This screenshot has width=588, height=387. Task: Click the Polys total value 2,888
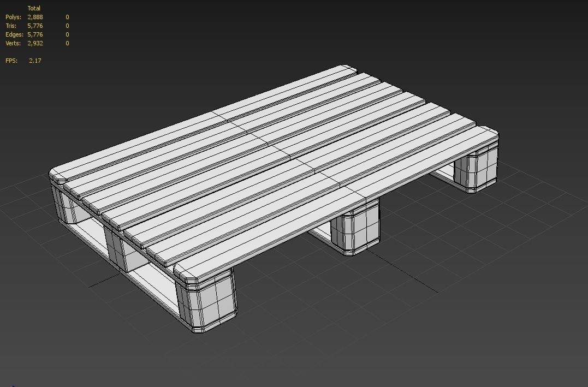35,17
